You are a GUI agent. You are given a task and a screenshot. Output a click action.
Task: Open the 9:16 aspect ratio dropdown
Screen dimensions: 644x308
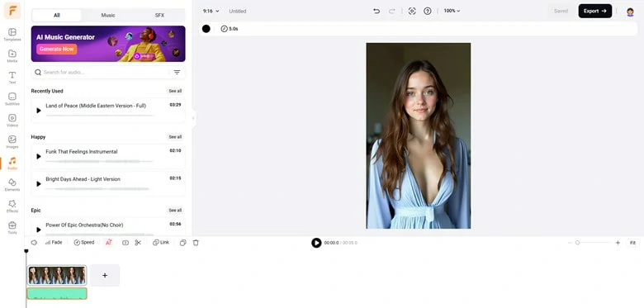coord(211,11)
